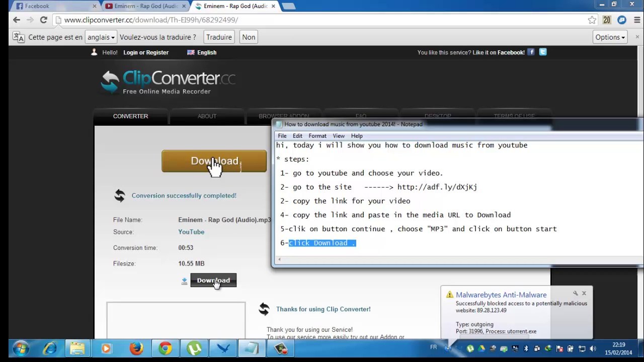Open the Facebook icon in the header
Screen dimensions: 644x362
click(531, 52)
